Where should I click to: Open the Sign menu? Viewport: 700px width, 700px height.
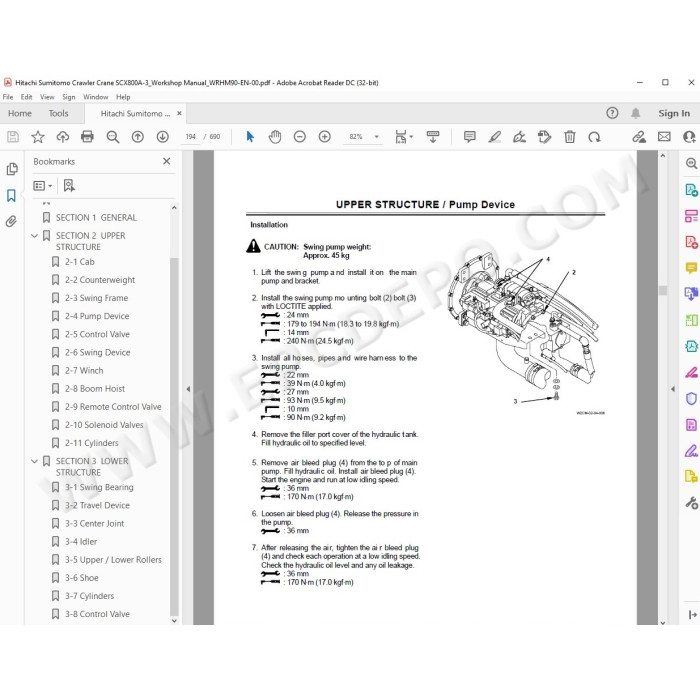(68, 97)
